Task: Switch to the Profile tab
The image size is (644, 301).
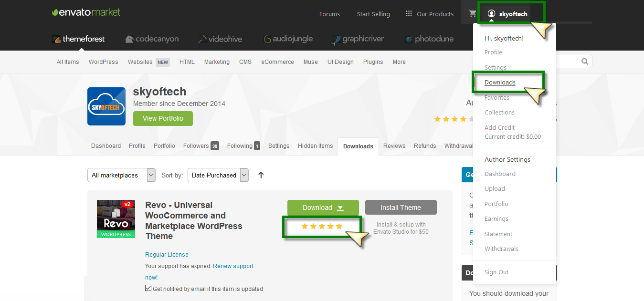Action: [x=137, y=146]
